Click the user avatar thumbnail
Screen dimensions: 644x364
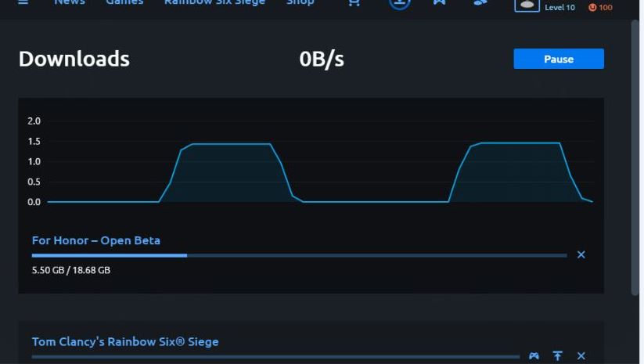coord(526,5)
